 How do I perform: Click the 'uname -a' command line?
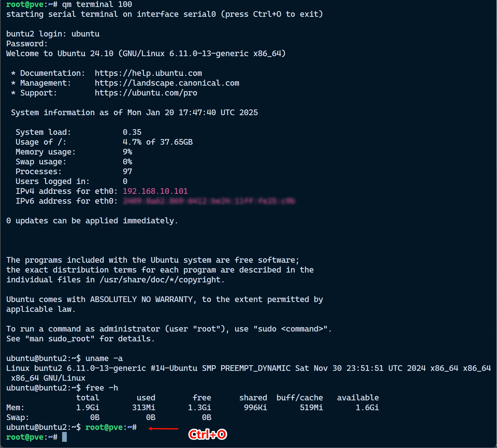pyautogui.click(x=104, y=358)
